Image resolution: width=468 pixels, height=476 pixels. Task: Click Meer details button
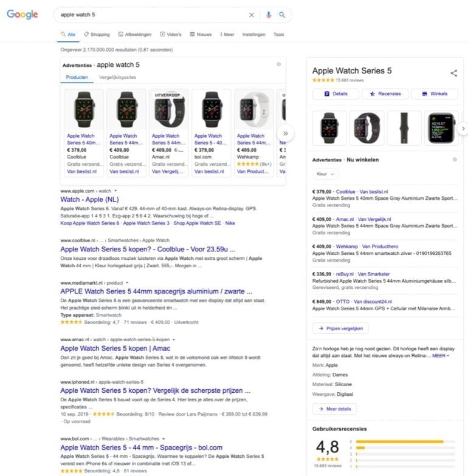click(334, 409)
